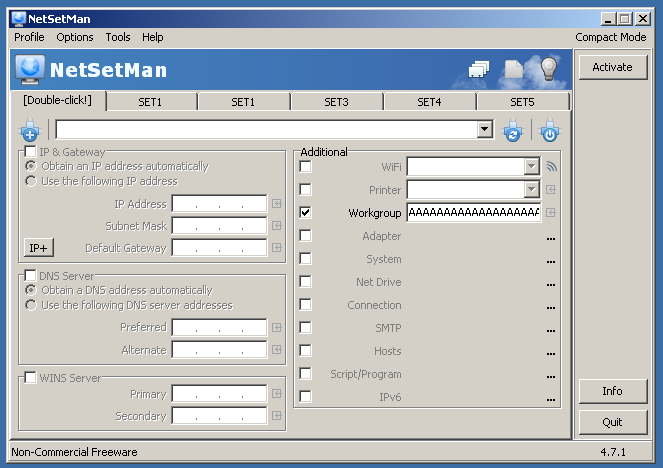Click into the Workgroup text field
Screen dimensions: 663x468
coord(472,213)
